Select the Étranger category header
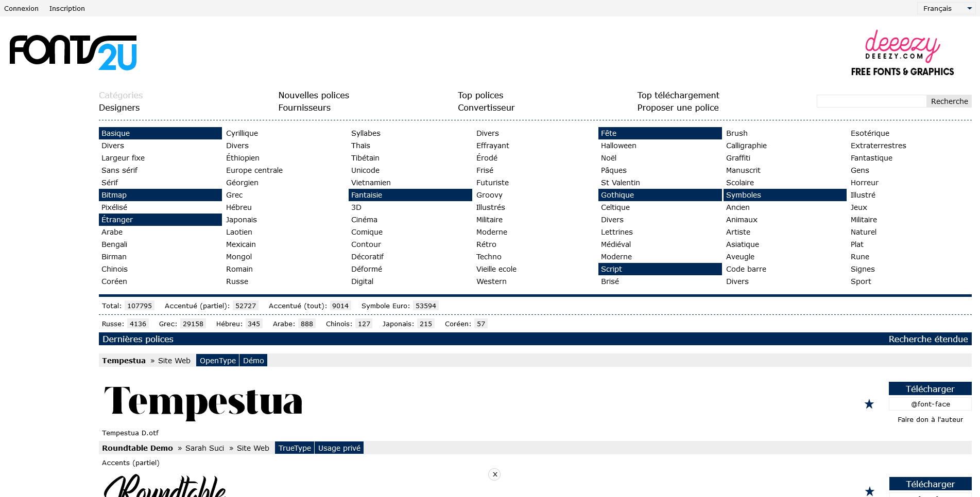The width and height of the screenshot is (980, 497). 160,220
